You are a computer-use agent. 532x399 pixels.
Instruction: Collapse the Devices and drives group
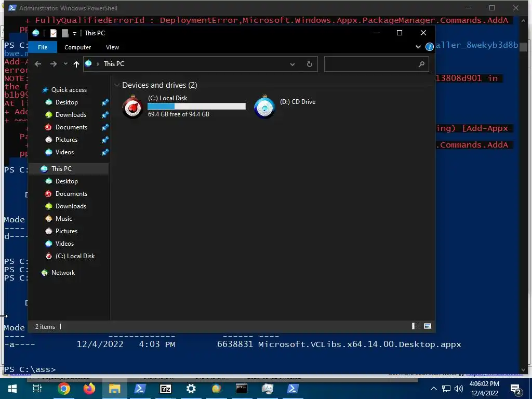pos(117,85)
